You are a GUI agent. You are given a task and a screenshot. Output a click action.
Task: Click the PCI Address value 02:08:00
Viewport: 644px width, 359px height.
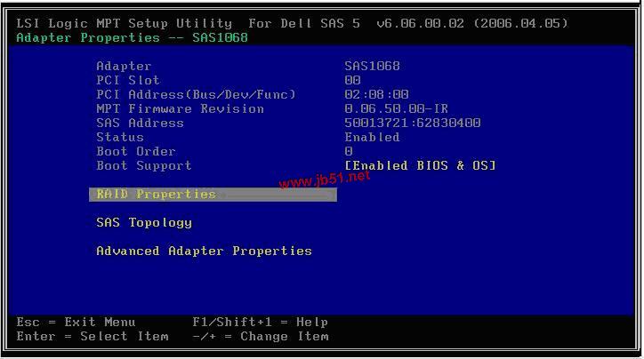[376, 95]
